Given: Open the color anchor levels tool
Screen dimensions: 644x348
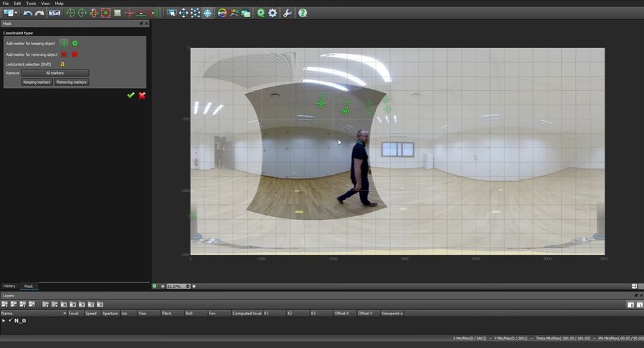Looking at the screenshot, I should tap(234, 13).
